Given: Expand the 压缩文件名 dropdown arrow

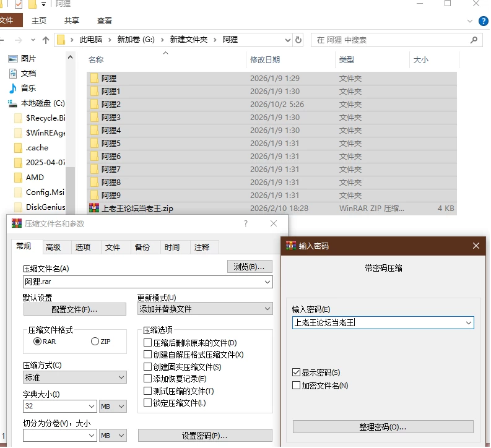Looking at the screenshot, I should pyautogui.click(x=267, y=282).
